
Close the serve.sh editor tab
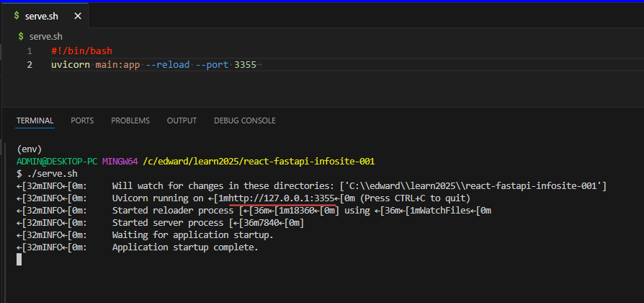[x=78, y=16]
